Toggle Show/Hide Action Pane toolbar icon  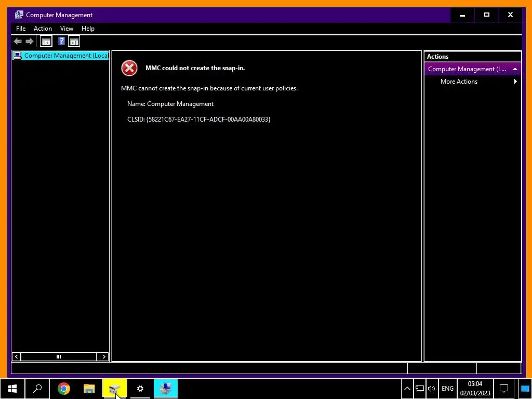pos(74,42)
